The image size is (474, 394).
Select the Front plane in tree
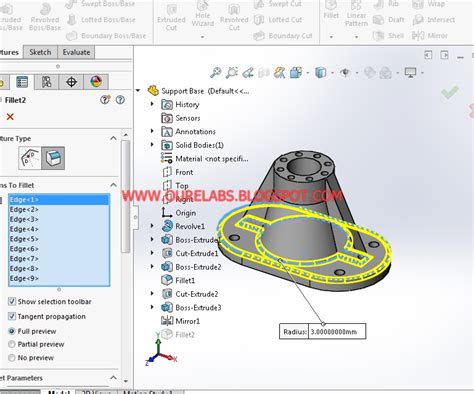178,172
